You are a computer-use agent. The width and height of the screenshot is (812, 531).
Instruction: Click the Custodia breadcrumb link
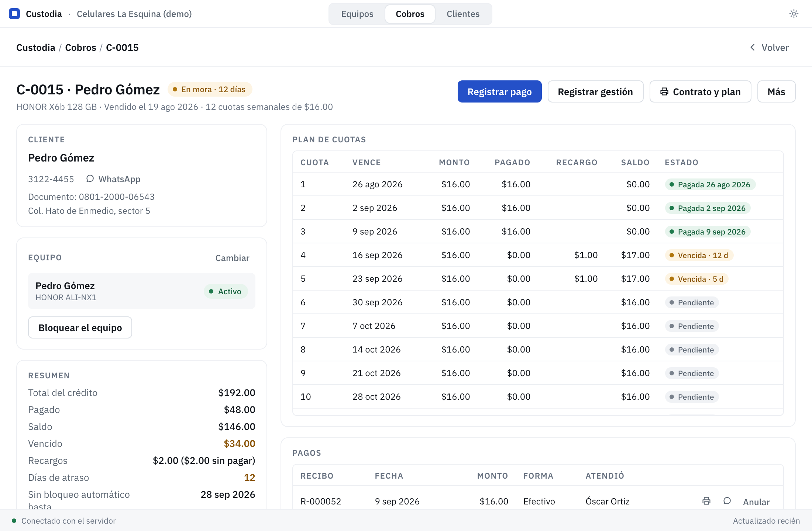tap(36, 48)
